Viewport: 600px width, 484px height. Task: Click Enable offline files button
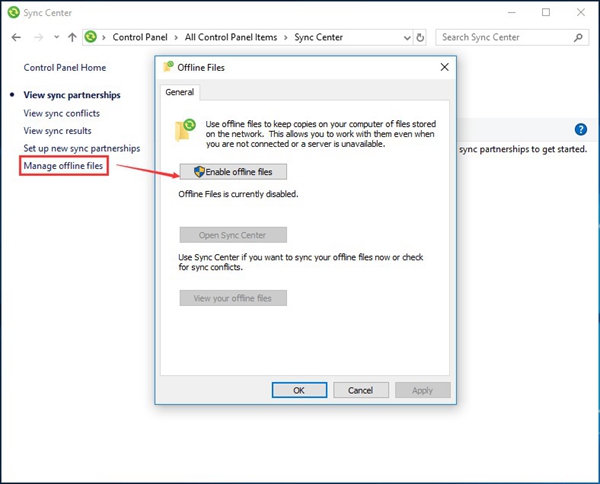tap(233, 172)
